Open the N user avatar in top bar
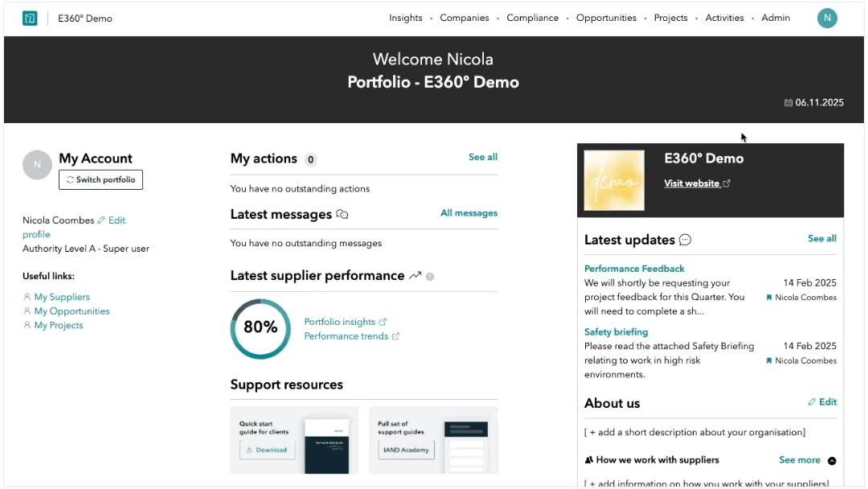868x489 pixels. tap(827, 18)
